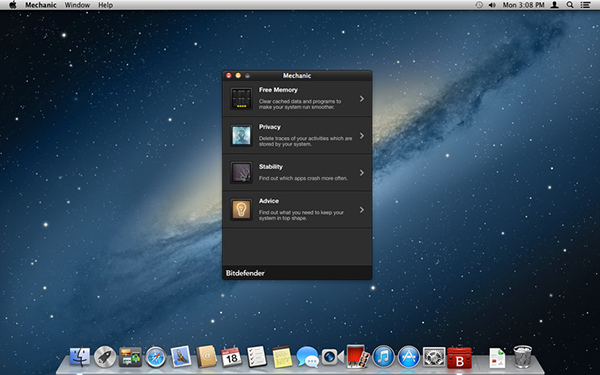Open the Advice lightbulb icon
The height and width of the screenshot is (375, 600).
click(241, 209)
